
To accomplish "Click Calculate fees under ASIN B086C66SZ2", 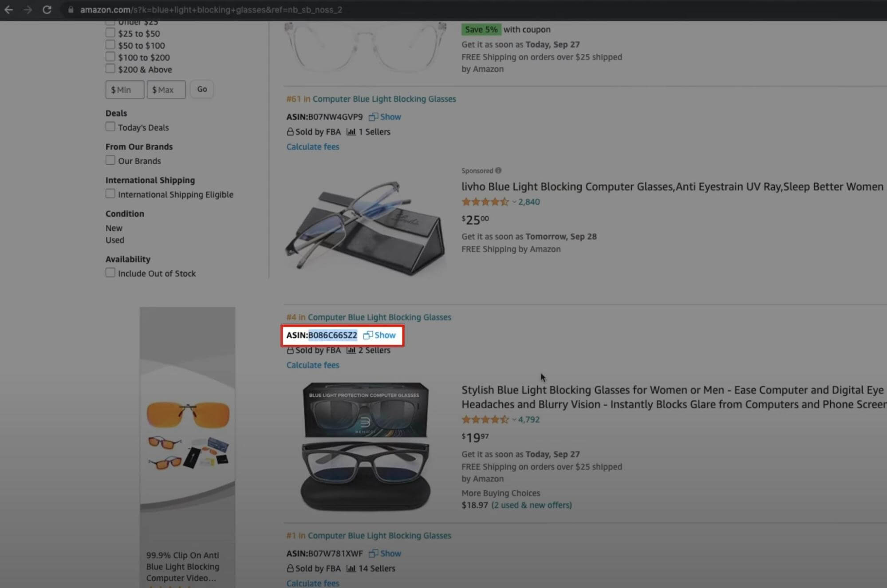I will pyautogui.click(x=313, y=365).
